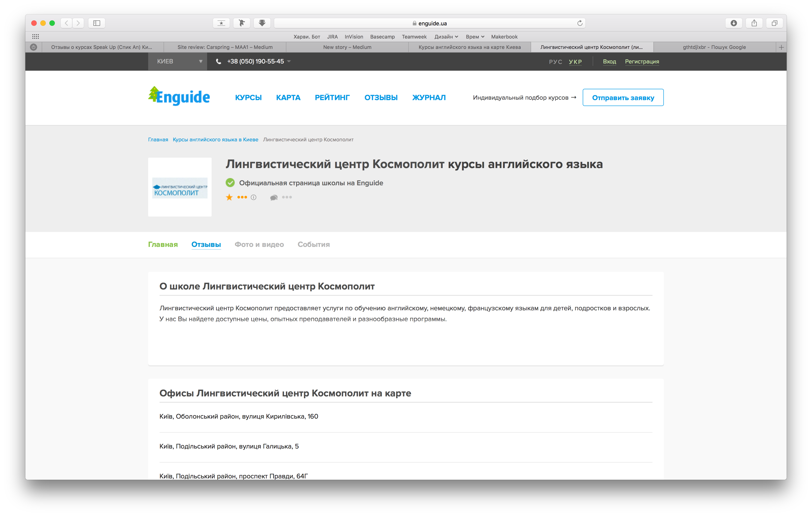Click the pin extension toolbar icon
This screenshot has width=812, height=516.
point(242,23)
